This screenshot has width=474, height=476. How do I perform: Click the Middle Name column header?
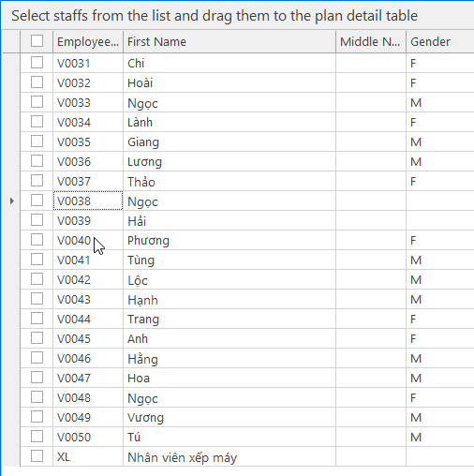click(371, 41)
